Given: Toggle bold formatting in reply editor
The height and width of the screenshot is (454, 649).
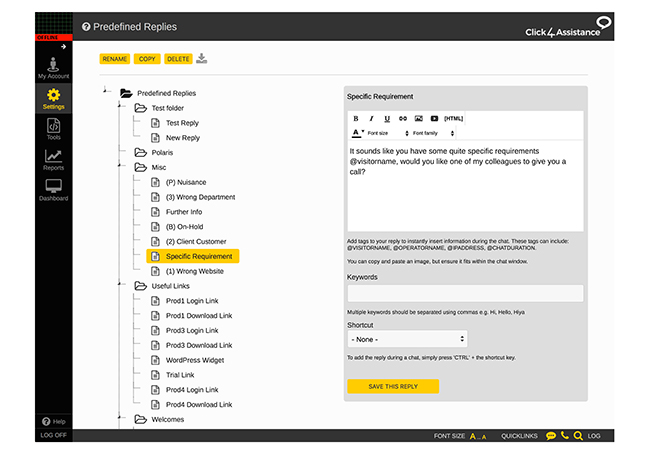Looking at the screenshot, I should coord(356,118).
